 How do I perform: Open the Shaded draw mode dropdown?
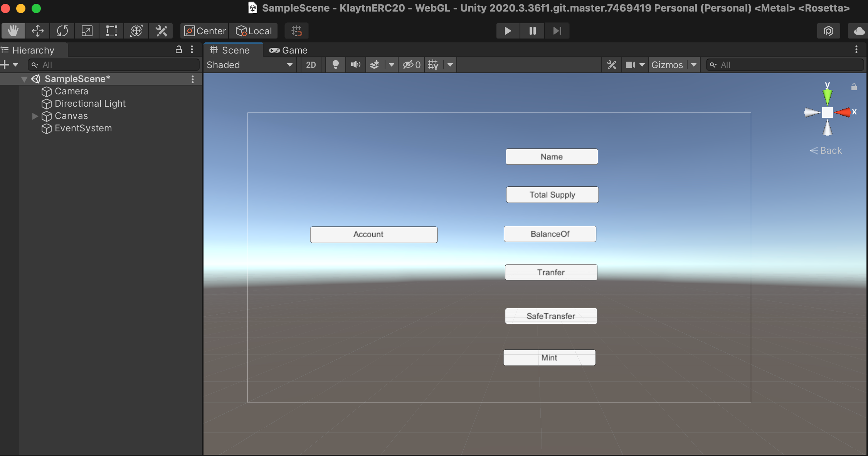coord(250,65)
